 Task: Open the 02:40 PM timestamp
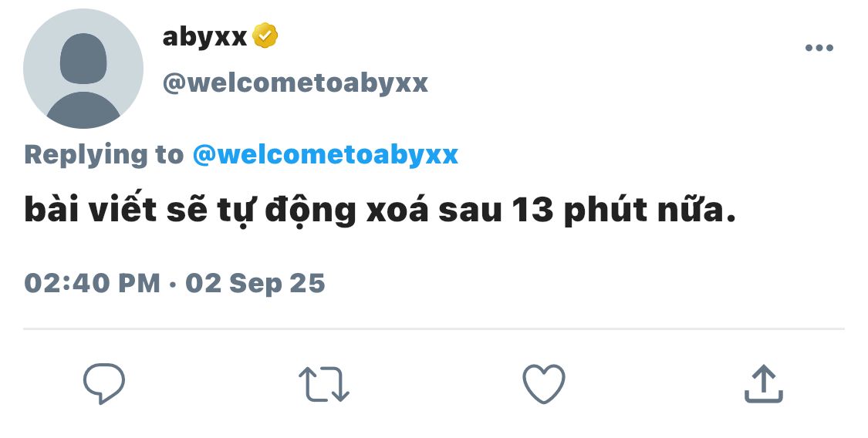92,283
